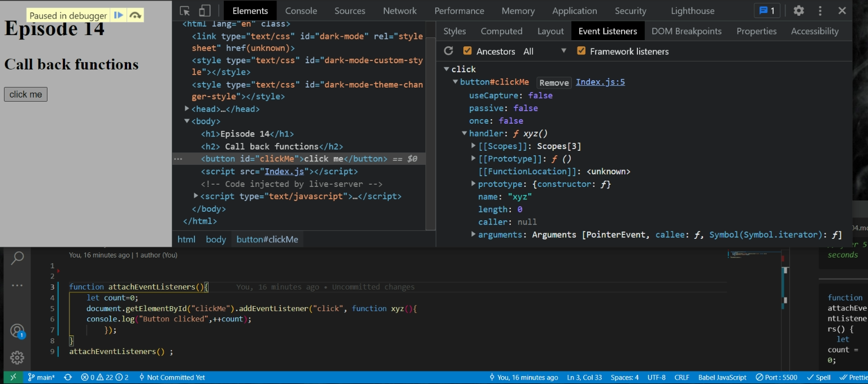Open the Index.js:5 source link
868x384 pixels.
[x=600, y=82]
